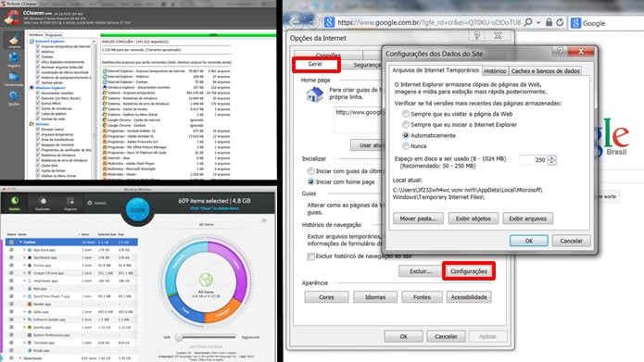
Task: Click dropdown arrow beside Internet Explorer header in CCleaner
Action: click(94, 42)
